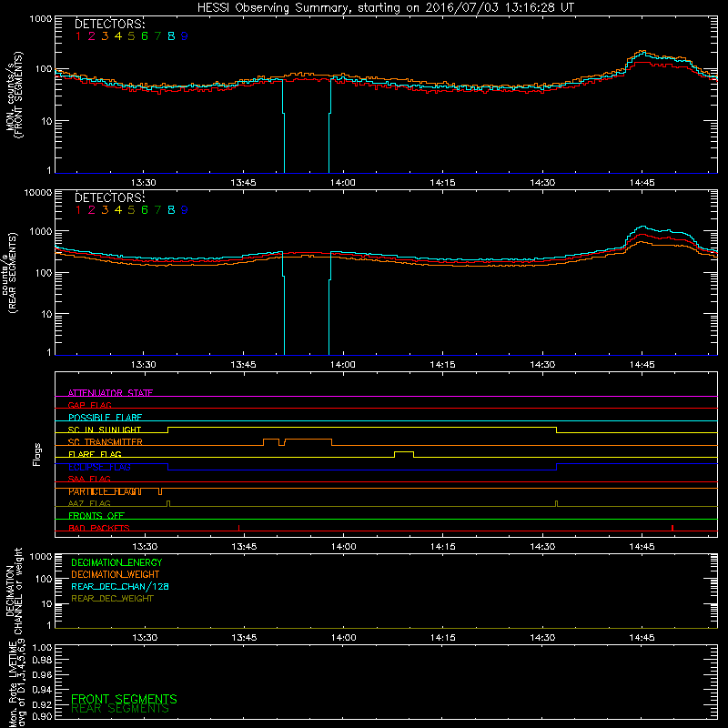Screen dimensions: 728x728
Task: Click the 14:45 tick label under front segments plot
Action: pyautogui.click(x=642, y=183)
